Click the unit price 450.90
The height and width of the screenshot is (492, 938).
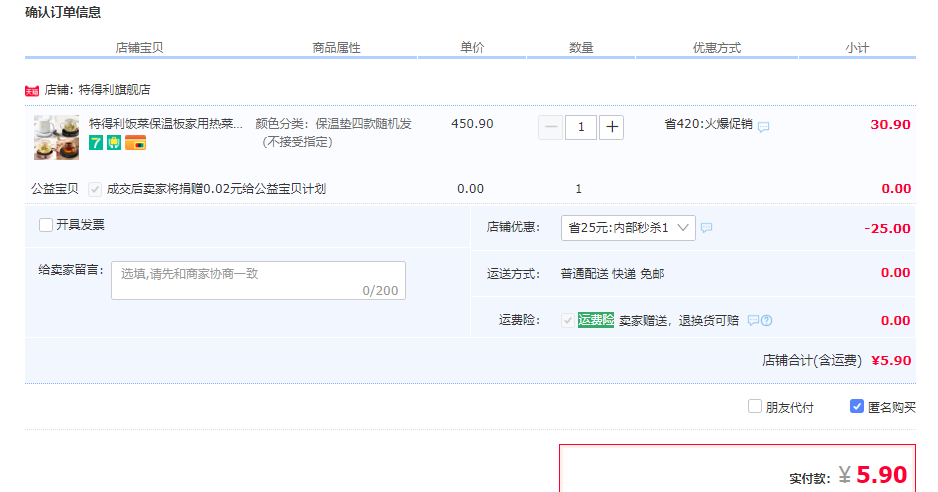[x=472, y=124]
